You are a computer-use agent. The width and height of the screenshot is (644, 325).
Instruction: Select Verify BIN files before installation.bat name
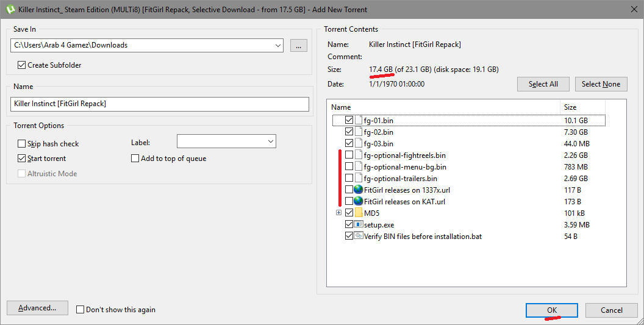[x=423, y=236]
